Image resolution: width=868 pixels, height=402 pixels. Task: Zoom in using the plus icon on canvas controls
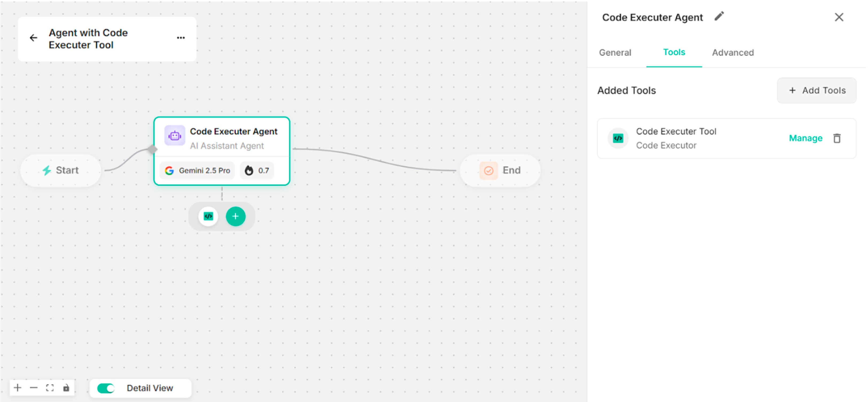click(x=18, y=388)
